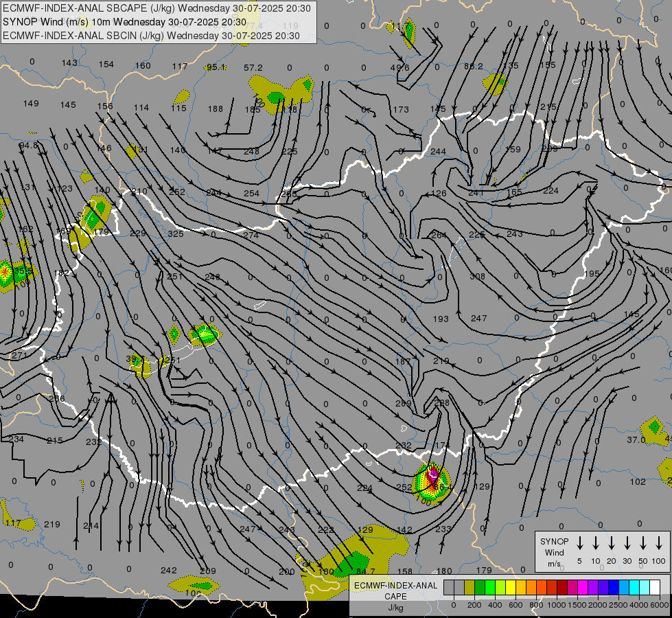Select the olive CAPE legend swatch

pyautogui.click(x=470, y=588)
